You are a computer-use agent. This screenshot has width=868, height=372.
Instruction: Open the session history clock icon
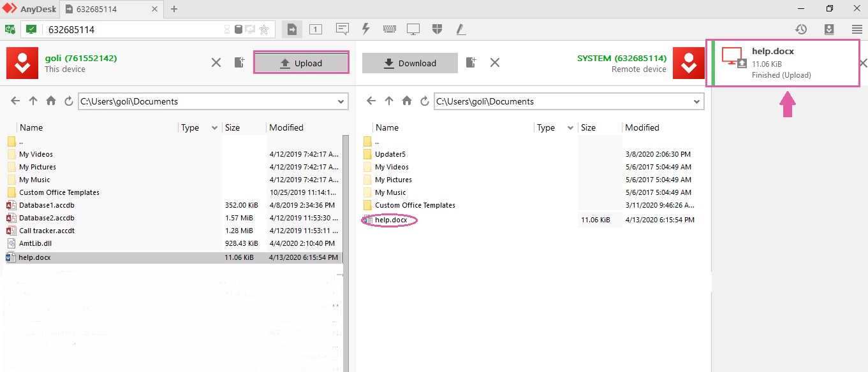(x=801, y=29)
